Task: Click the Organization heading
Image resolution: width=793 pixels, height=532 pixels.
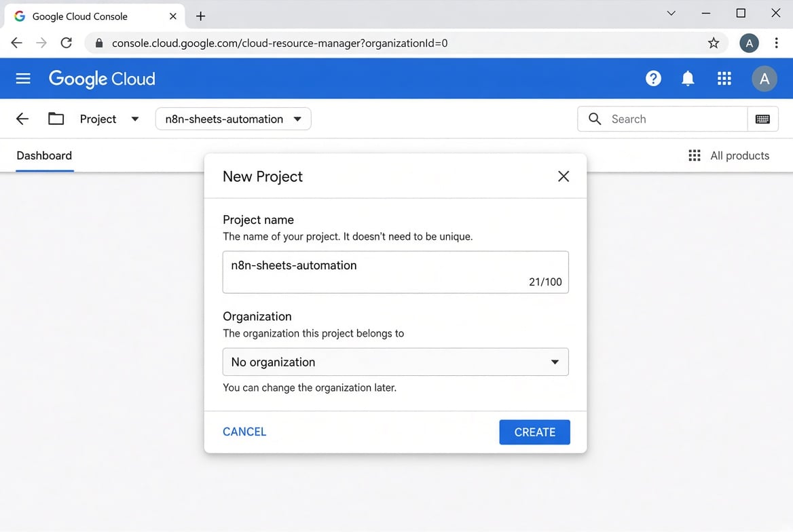Action: 257,317
